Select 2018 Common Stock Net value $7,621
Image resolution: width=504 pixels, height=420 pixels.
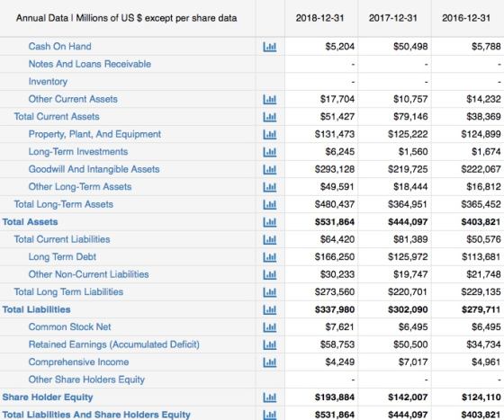point(340,327)
